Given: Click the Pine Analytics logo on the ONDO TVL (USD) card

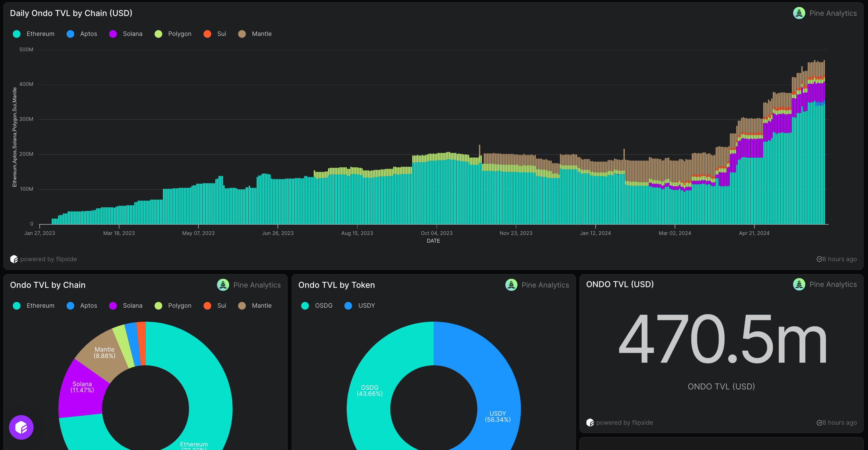Looking at the screenshot, I should [x=799, y=284].
